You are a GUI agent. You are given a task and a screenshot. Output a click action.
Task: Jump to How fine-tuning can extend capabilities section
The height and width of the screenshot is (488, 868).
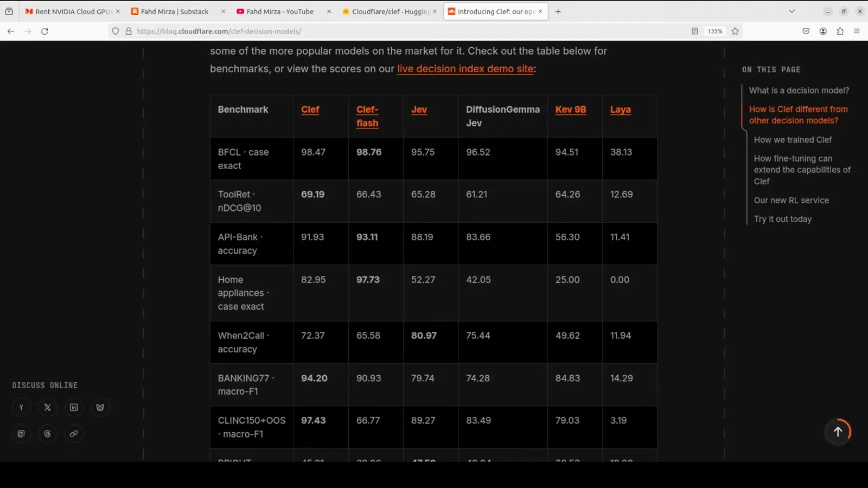(x=802, y=170)
